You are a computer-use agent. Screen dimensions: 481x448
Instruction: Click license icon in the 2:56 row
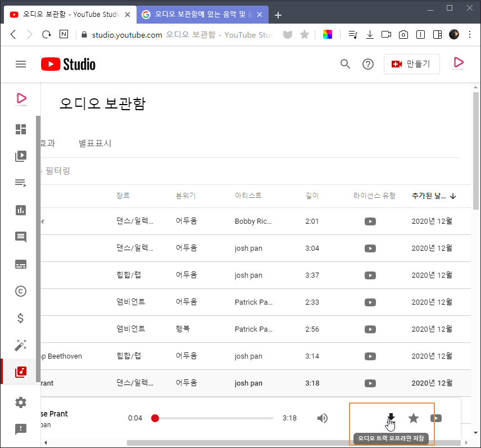click(370, 329)
